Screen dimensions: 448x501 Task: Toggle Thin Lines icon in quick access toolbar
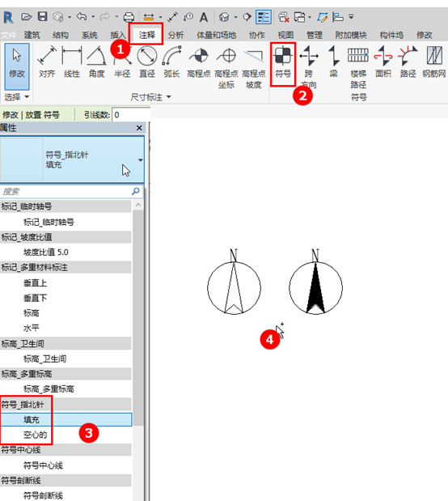(264, 17)
